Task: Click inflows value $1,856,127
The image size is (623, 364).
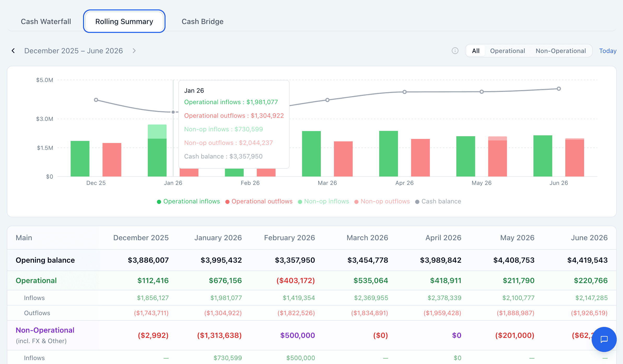Action: click(x=153, y=298)
